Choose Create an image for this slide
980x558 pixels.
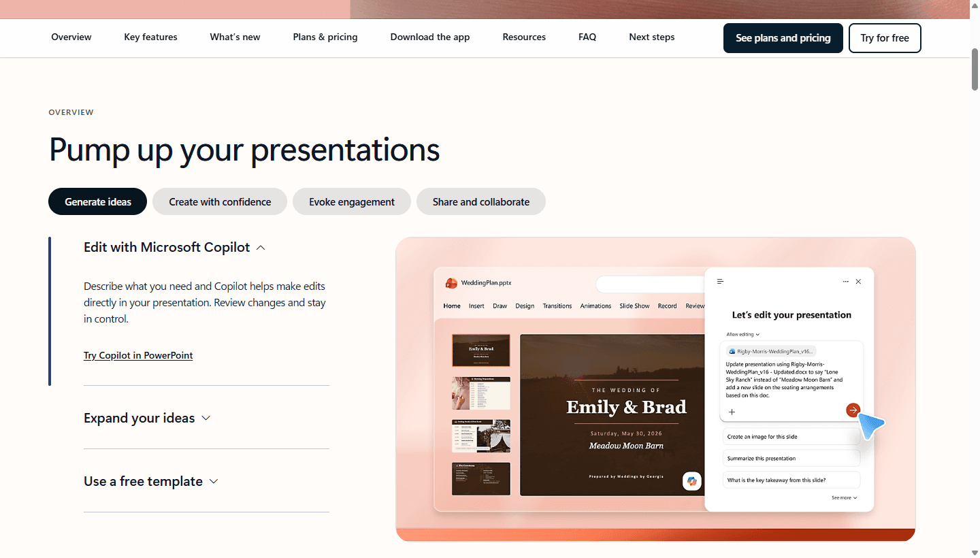(x=791, y=437)
